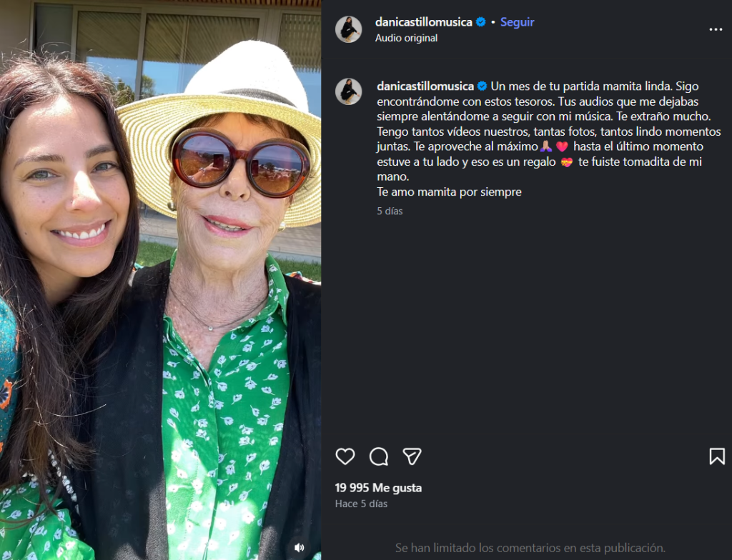The image size is (732, 560).
Task: Open the header profile picture avatar
Action: (349, 29)
